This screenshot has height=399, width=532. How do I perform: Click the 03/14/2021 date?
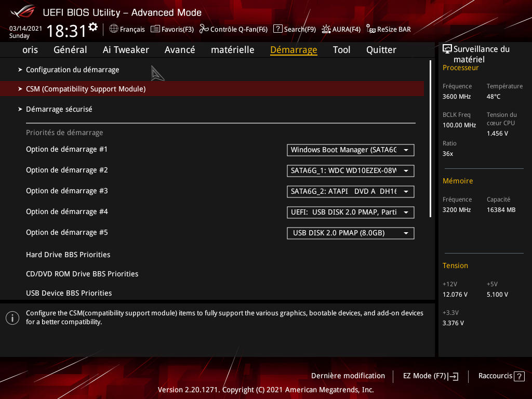click(25, 29)
